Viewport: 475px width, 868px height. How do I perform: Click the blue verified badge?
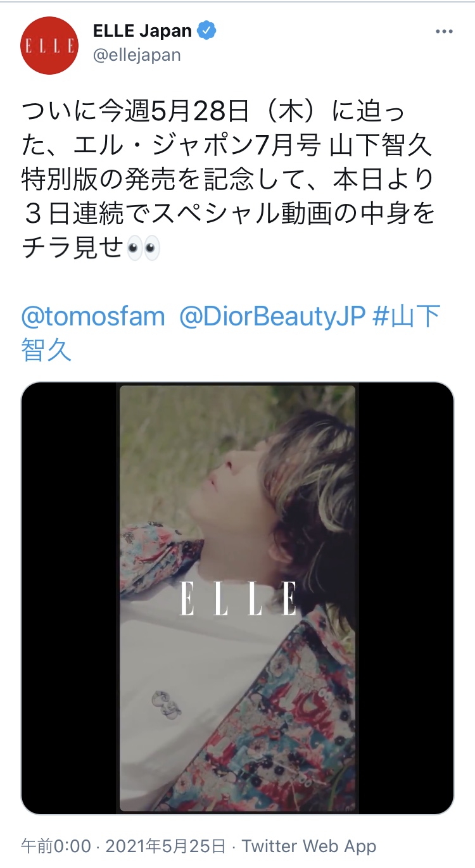[208, 30]
